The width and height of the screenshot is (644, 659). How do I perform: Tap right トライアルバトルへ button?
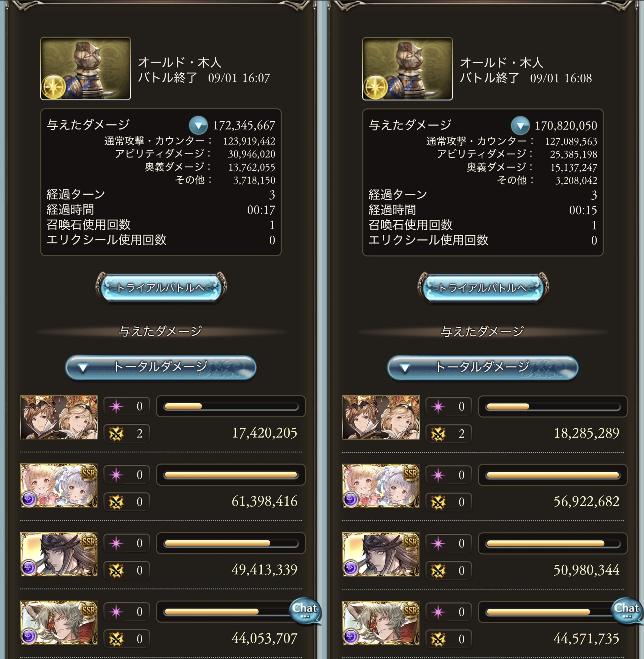point(483,288)
